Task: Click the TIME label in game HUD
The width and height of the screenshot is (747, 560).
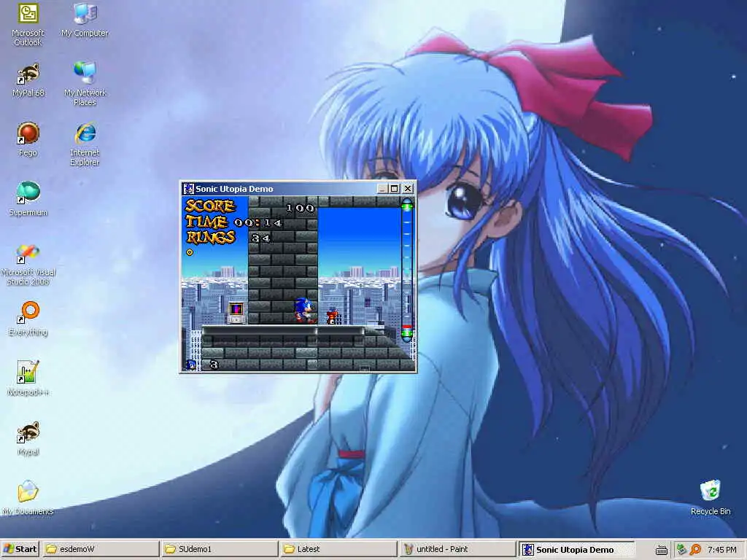Action: pyautogui.click(x=206, y=222)
